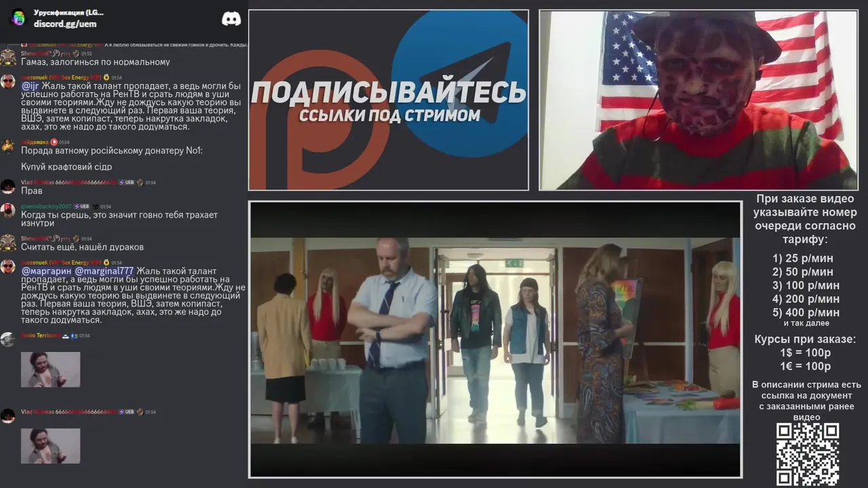Click red badge next to гайдамака name
The width and height of the screenshot is (868, 488).
[x=54, y=142]
